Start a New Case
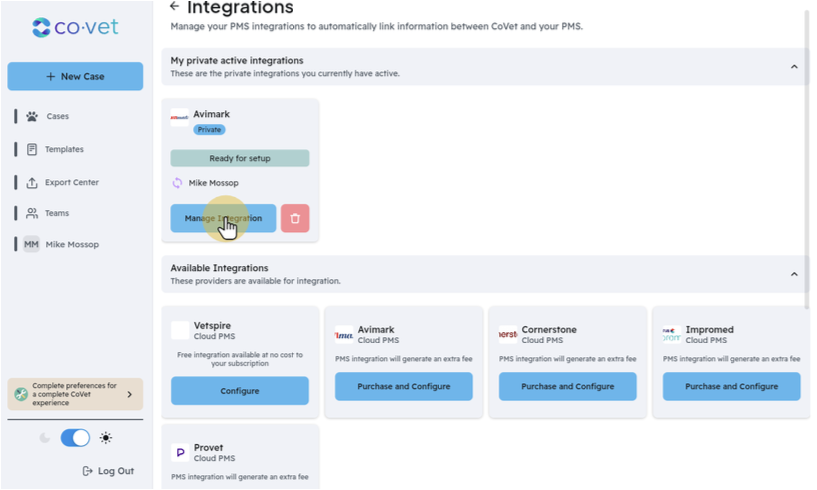This screenshot has height=490, width=817. pyautogui.click(x=75, y=77)
